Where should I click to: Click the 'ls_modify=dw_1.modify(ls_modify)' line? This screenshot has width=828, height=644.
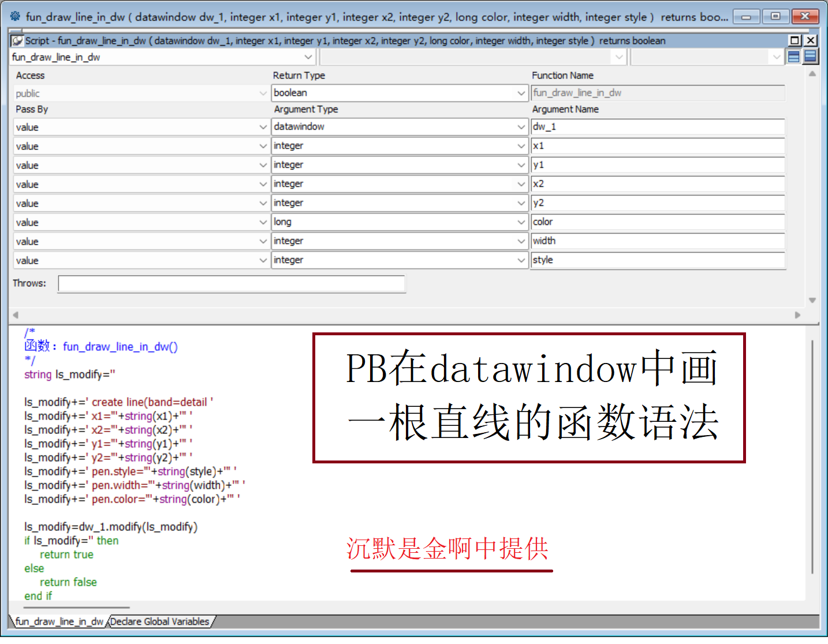(x=110, y=527)
